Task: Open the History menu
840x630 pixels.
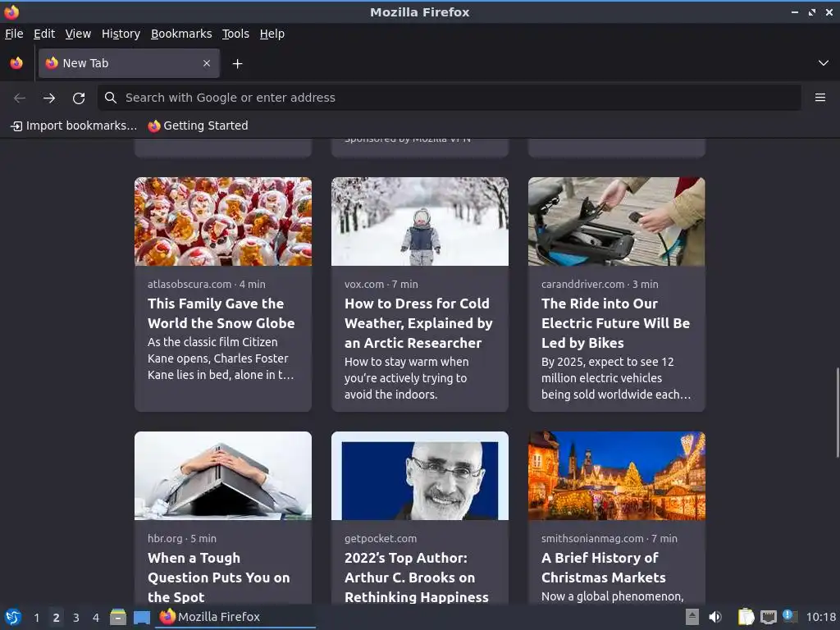Action: [121, 34]
